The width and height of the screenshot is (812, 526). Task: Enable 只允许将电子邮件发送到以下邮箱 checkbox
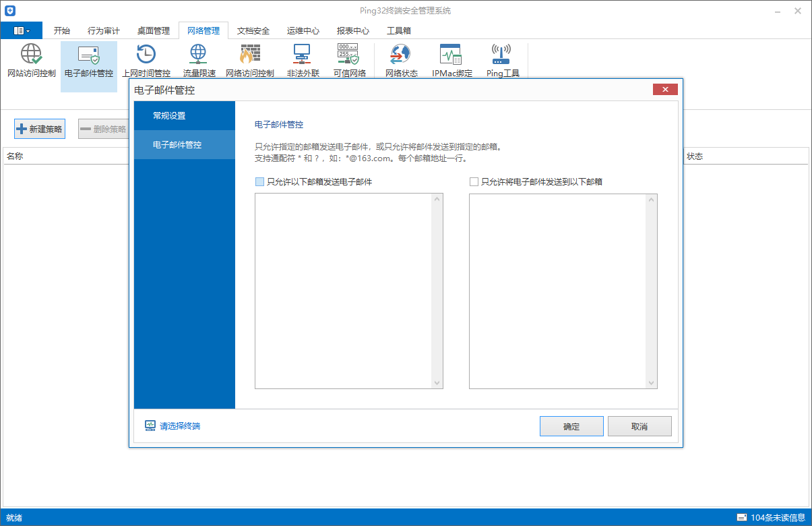point(474,182)
